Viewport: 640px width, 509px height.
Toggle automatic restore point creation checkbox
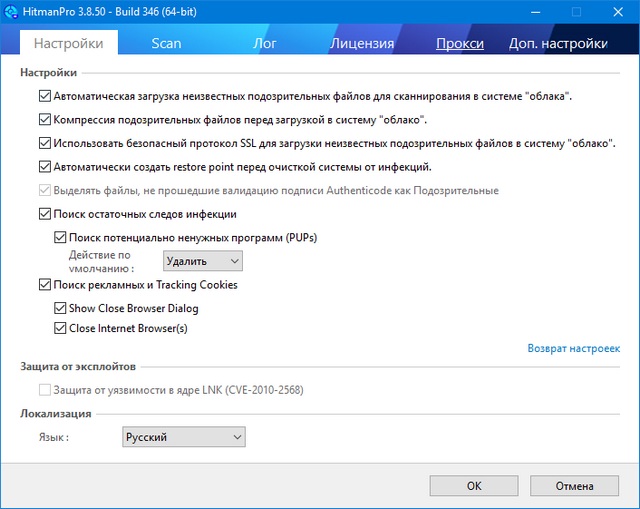44,167
